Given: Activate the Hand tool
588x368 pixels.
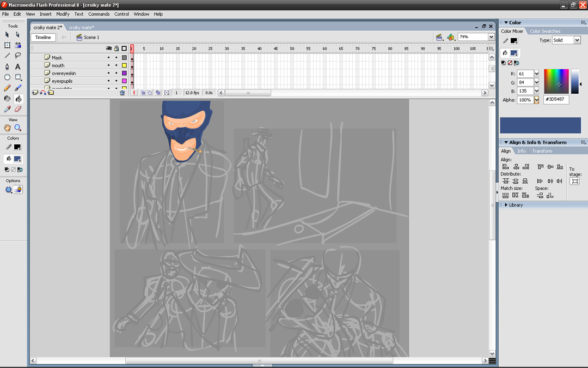Looking at the screenshot, I should click(x=7, y=128).
